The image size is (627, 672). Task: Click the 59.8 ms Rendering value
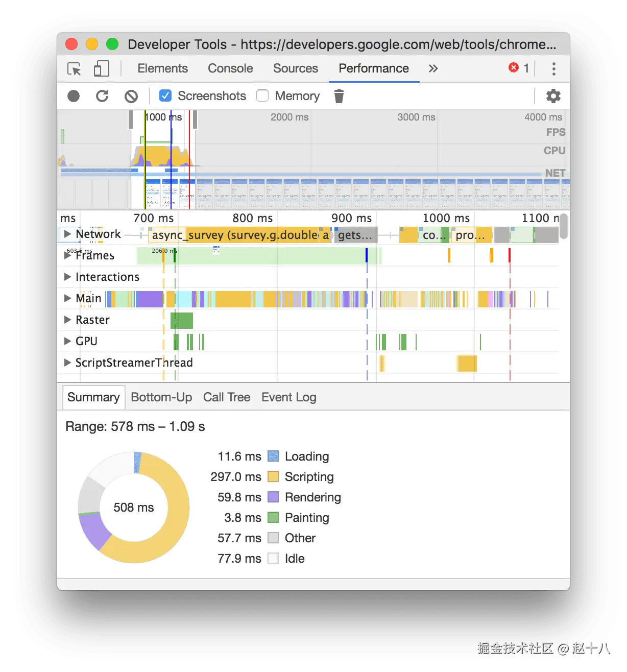point(239,497)
